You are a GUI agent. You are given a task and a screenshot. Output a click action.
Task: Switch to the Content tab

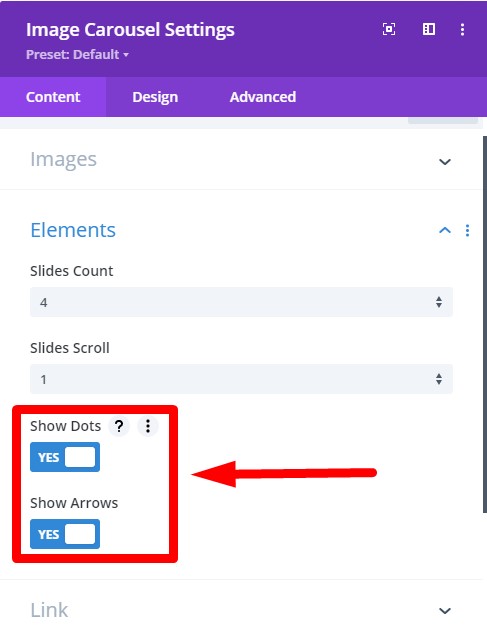click(x=53, y=97)
